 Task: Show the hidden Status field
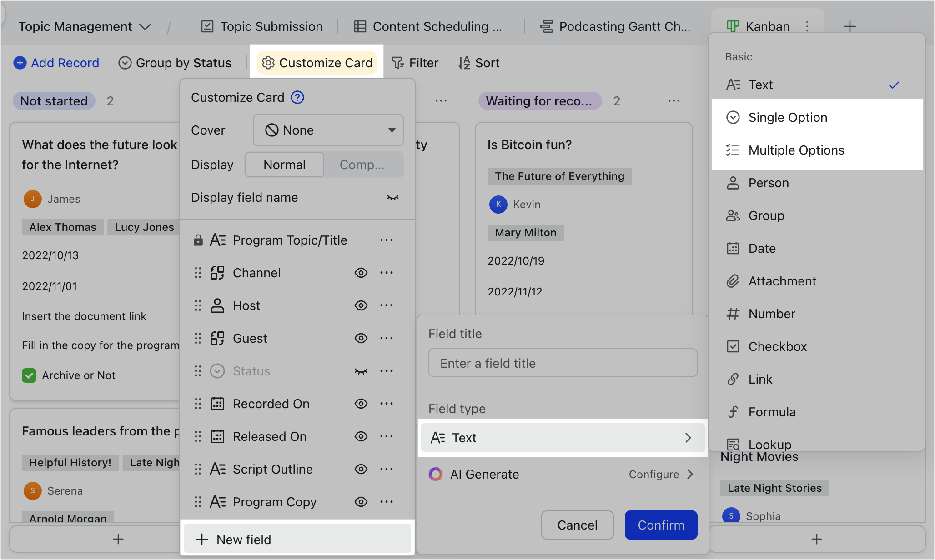coord(361,371)
